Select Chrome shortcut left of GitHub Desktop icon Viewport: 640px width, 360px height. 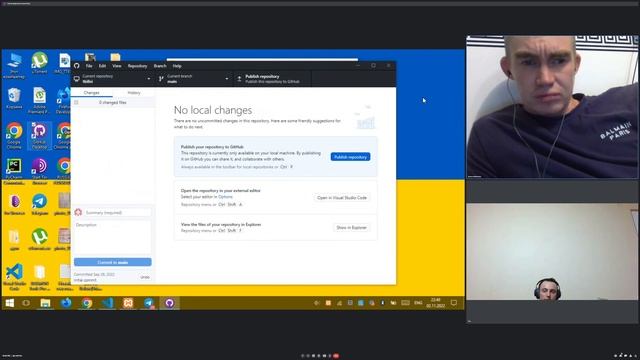coord(14,136)
